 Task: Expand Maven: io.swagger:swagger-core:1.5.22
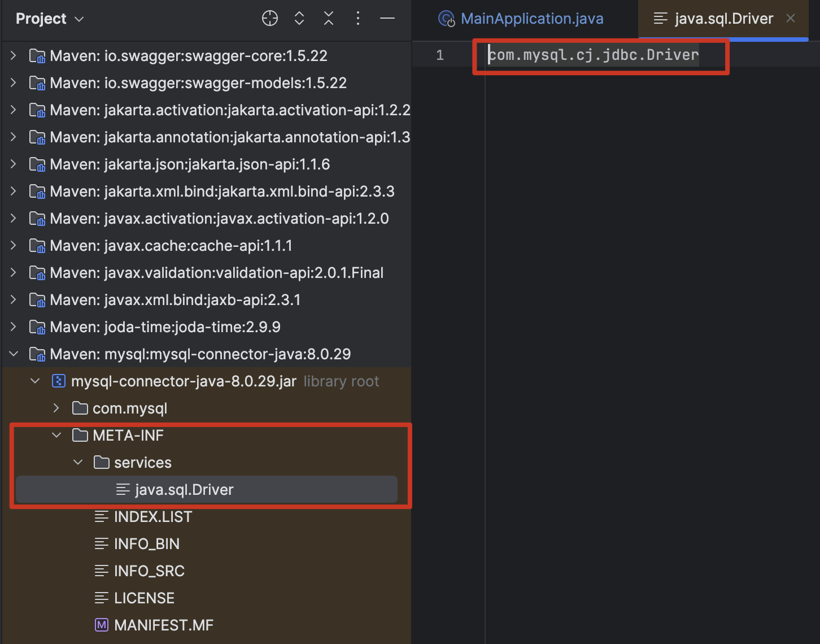pos(14,55)
